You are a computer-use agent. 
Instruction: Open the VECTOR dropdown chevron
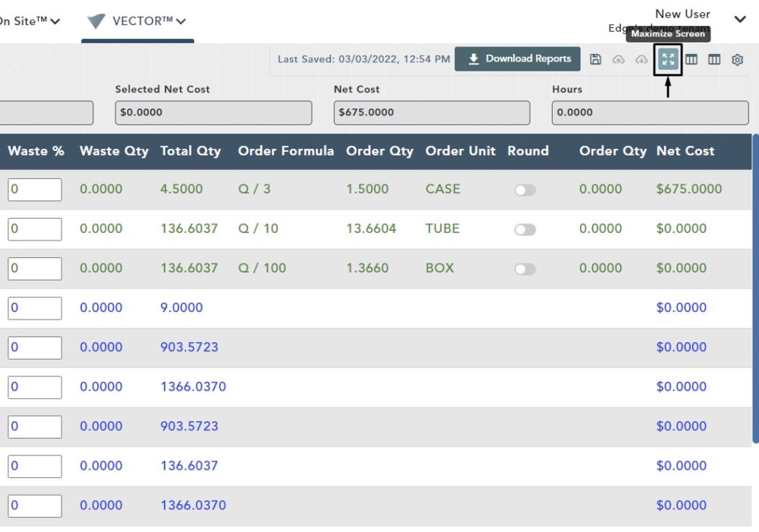point(181,22)
